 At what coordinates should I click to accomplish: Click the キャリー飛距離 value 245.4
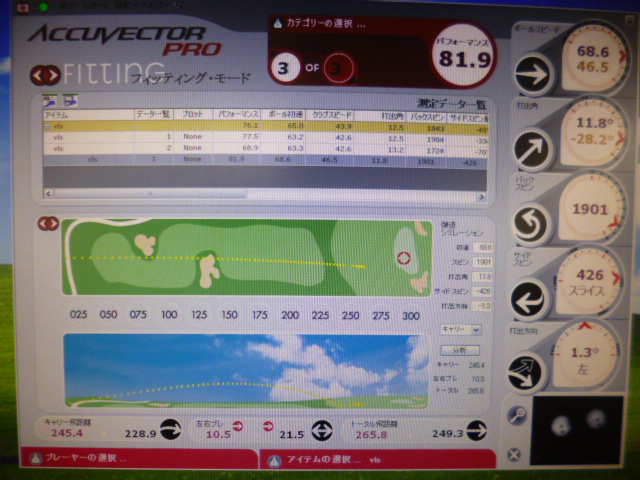[67, 433]
